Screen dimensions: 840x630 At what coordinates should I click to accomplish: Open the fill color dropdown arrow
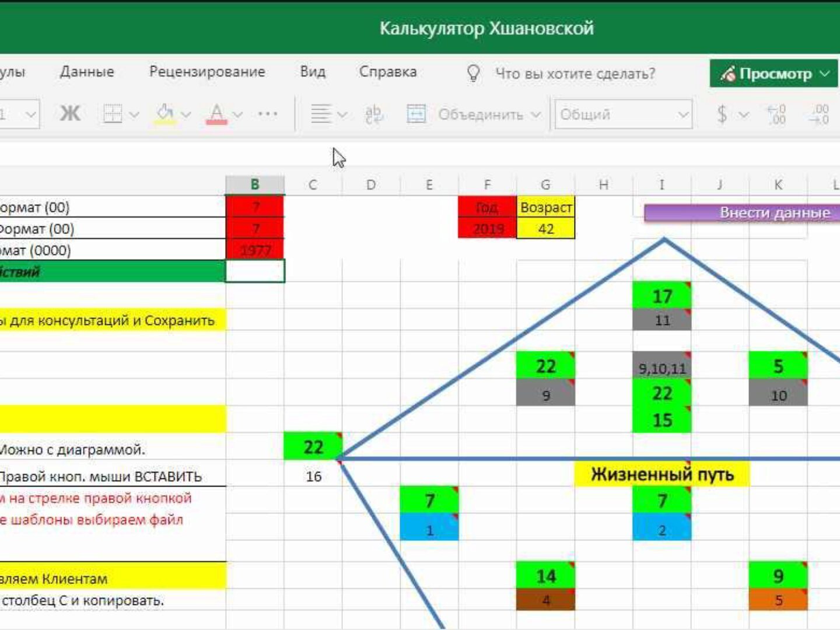186,114
